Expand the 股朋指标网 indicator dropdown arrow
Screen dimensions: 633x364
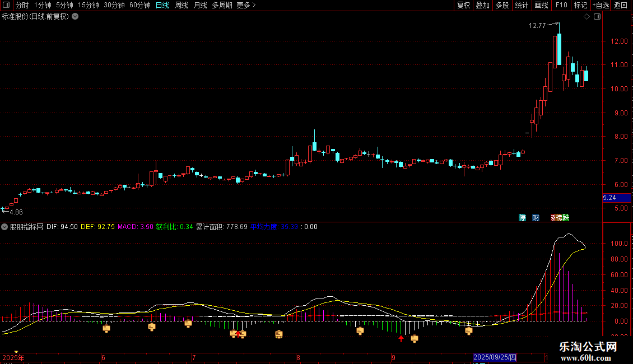pyautogui.click(x=5, y=227)
